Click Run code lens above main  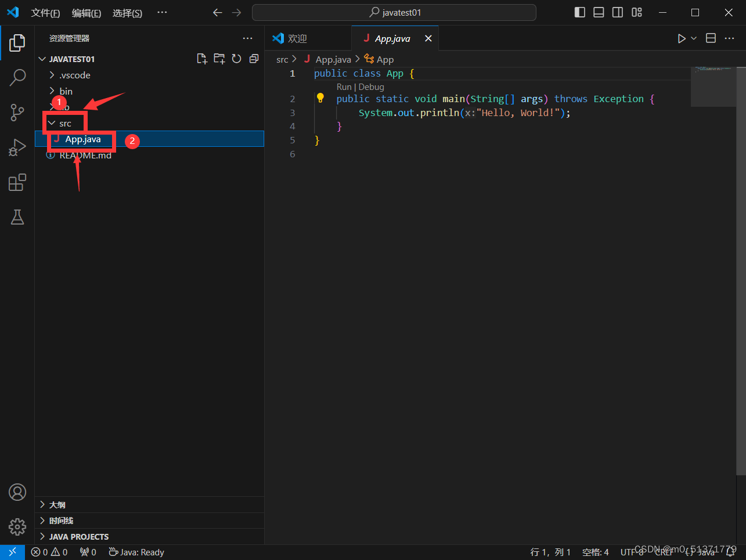(x=344, y=87)
